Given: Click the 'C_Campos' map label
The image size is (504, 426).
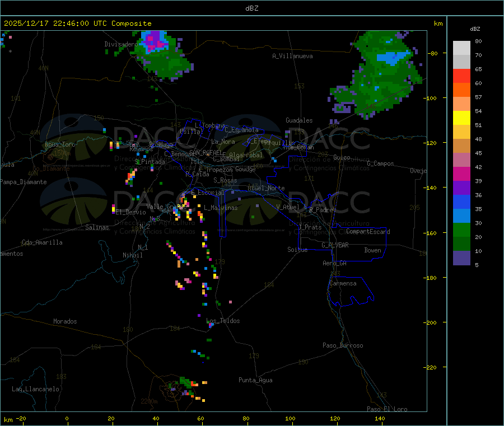Looking at the screenshot, I should click(380, 163).
